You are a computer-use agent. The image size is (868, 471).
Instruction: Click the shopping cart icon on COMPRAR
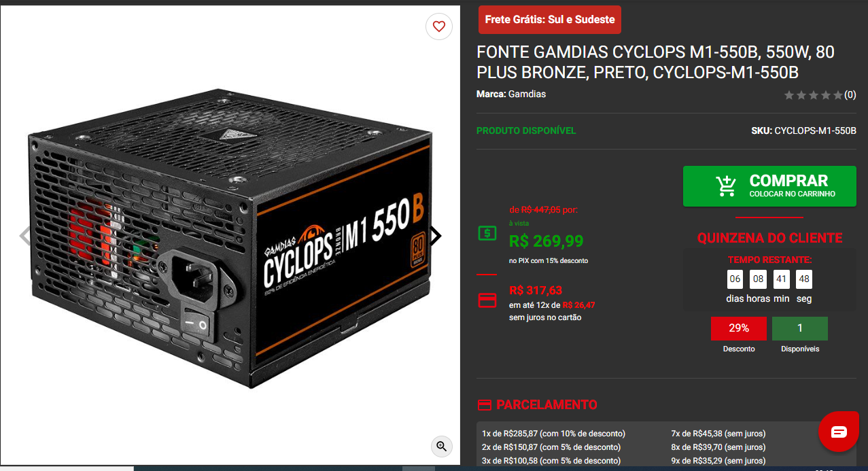pos(726,186)
